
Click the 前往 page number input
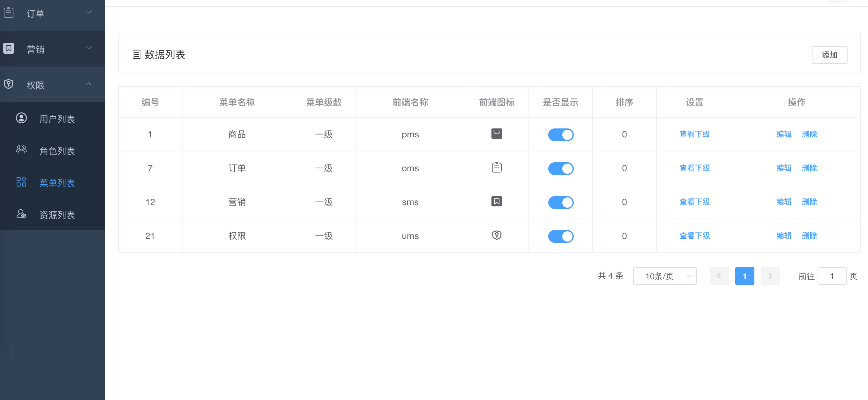point(832,276)
